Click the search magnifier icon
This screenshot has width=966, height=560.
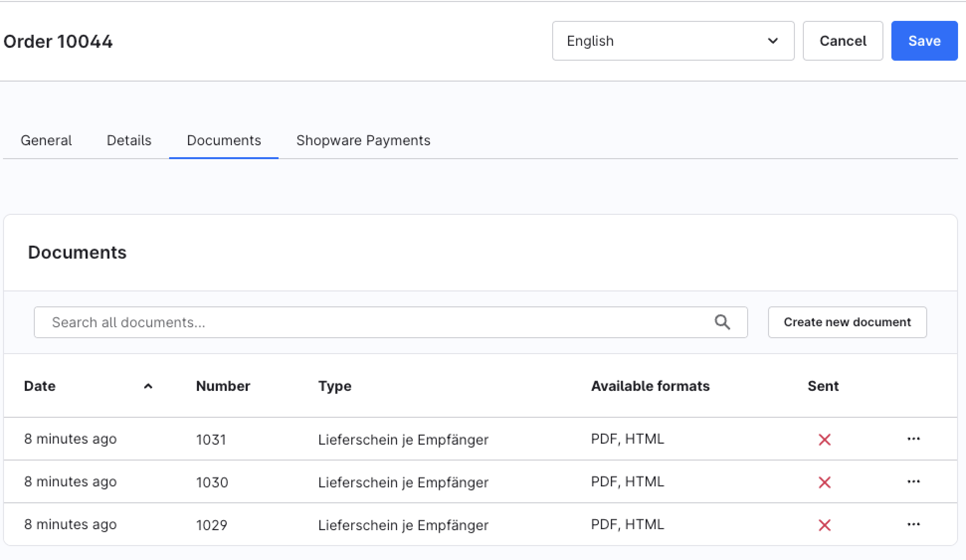coord(722,322)
